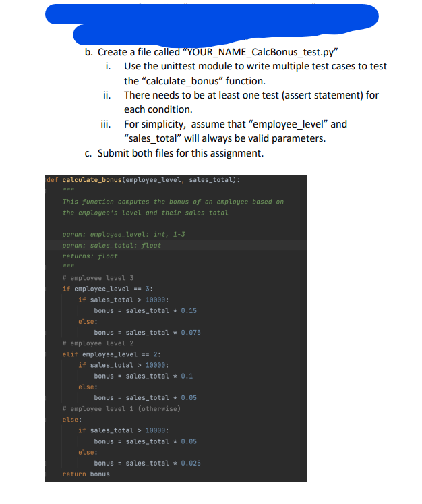Click the file name "YOUR_NAME_CalcBonus_test.py"
The width and height of the screenshot is (422, 504).
[x=262, y=52]
